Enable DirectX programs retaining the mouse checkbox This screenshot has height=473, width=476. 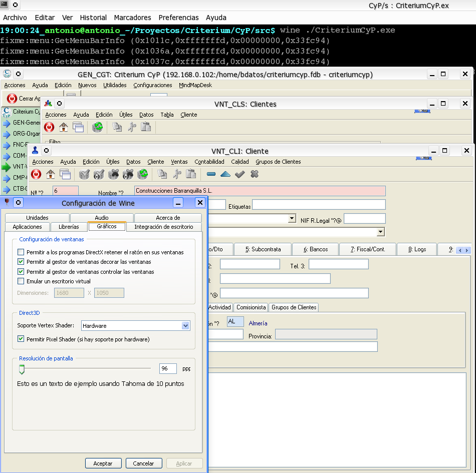(21, 252)
